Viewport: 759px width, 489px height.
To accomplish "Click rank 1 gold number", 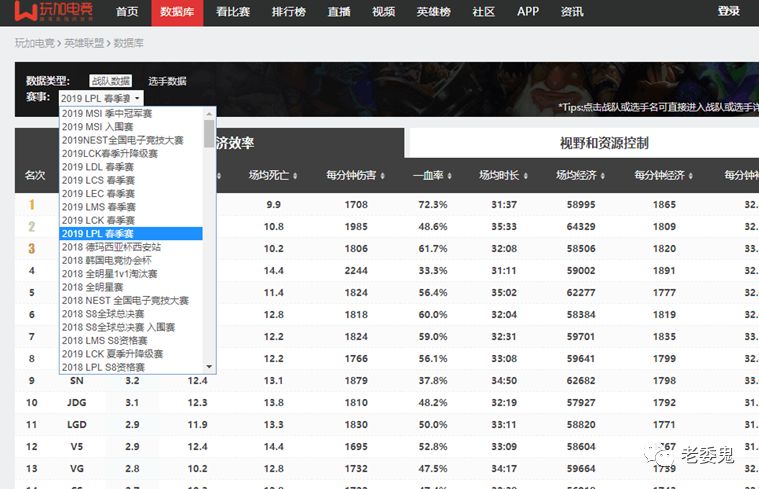I will [31, 204].
